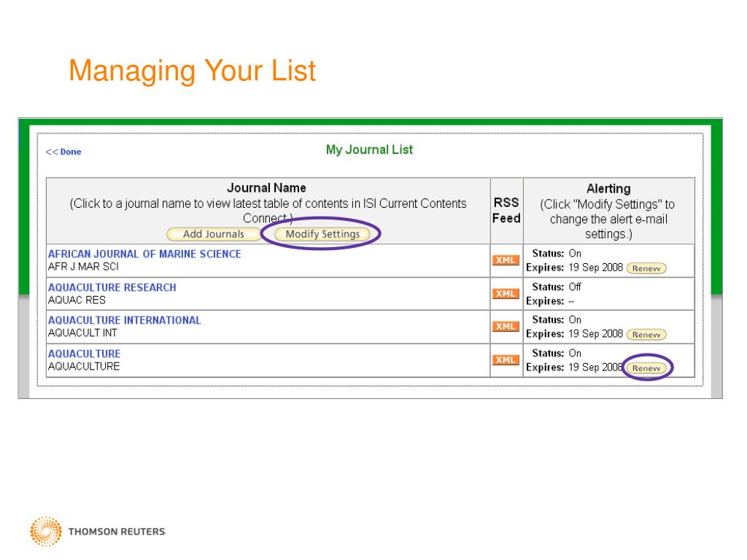
Task: Click the abbreviation AQUAC RES
Action: click(77, 300)
